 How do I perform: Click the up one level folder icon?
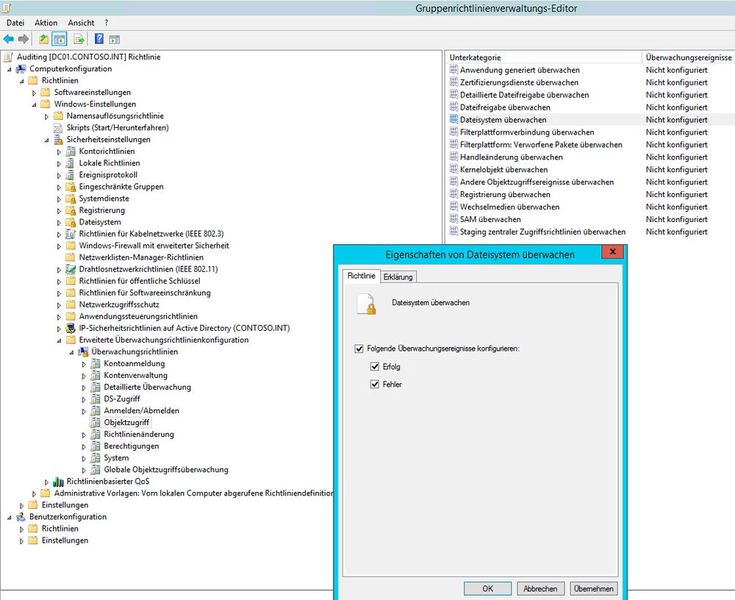point(44,39)
